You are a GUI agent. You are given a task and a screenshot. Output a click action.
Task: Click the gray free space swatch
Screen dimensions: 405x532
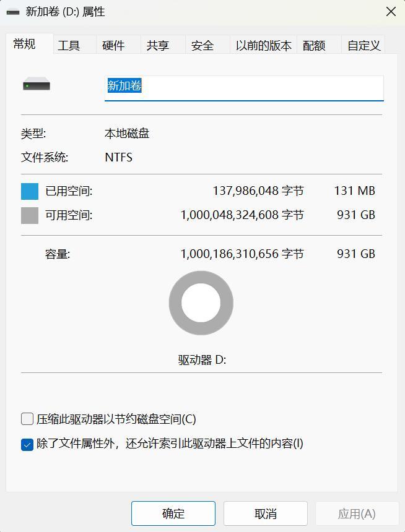click(30, 215)
